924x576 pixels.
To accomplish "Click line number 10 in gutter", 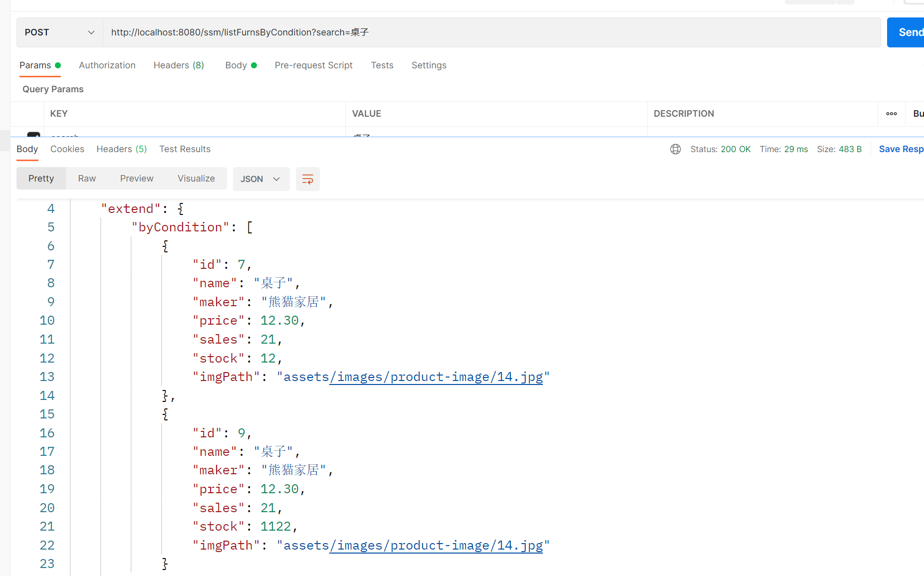I will (x=47, y=321).
